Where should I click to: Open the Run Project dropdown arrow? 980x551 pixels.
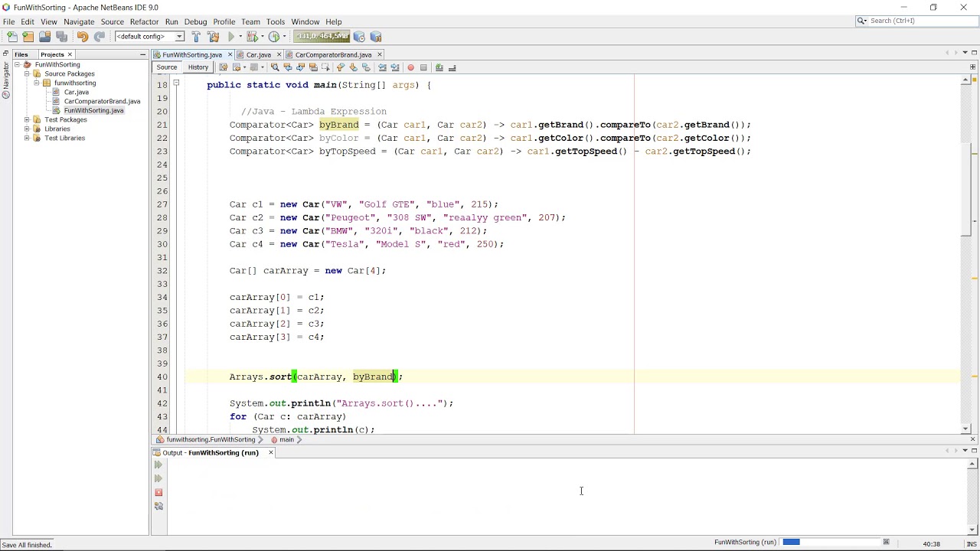click(x=240, y=36)
